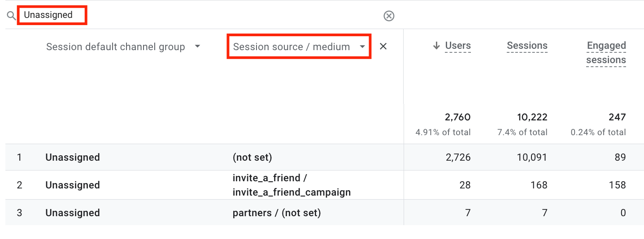Sort the table by the Users column
The width and height of the screenshot is (644, 239).
pos(458,46)
